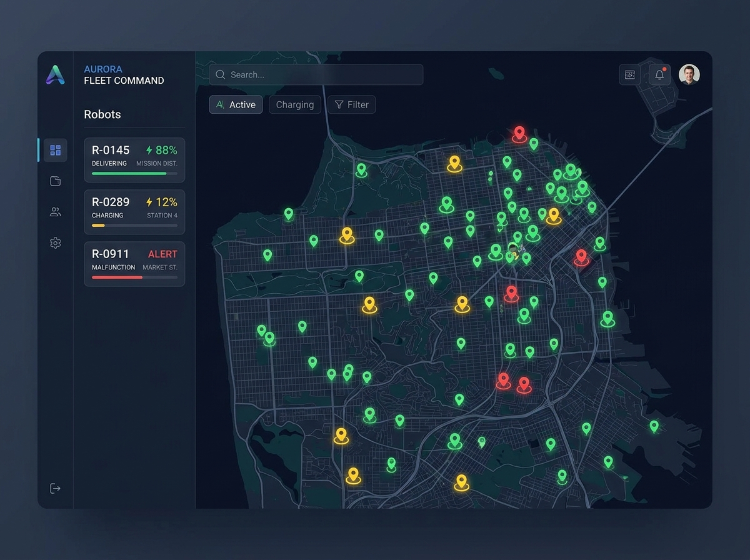Open the user profile avatar
The width and height of the screenshot is (750, 560).
pyautogui.click(x=689, y=74)
